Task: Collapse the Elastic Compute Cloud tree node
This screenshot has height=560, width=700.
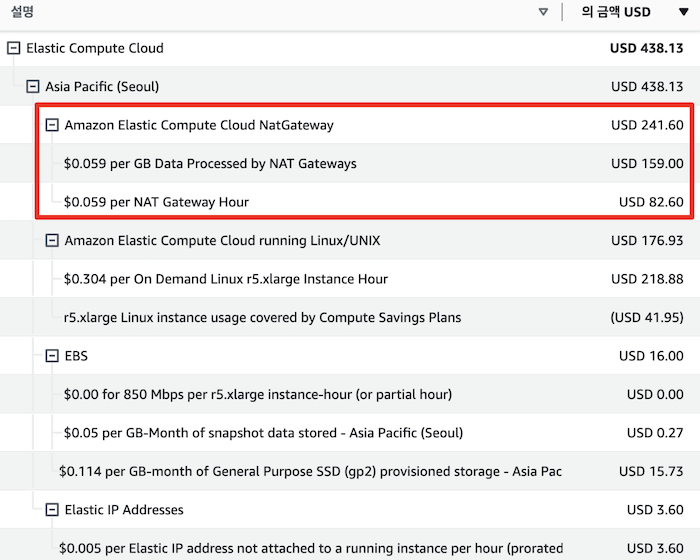Action: (14, 48)
